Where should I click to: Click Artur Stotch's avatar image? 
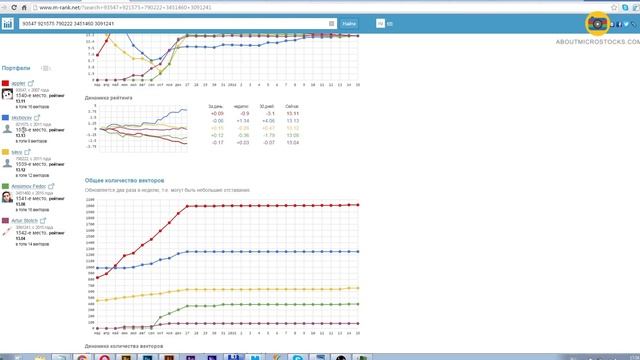point(7,231)
